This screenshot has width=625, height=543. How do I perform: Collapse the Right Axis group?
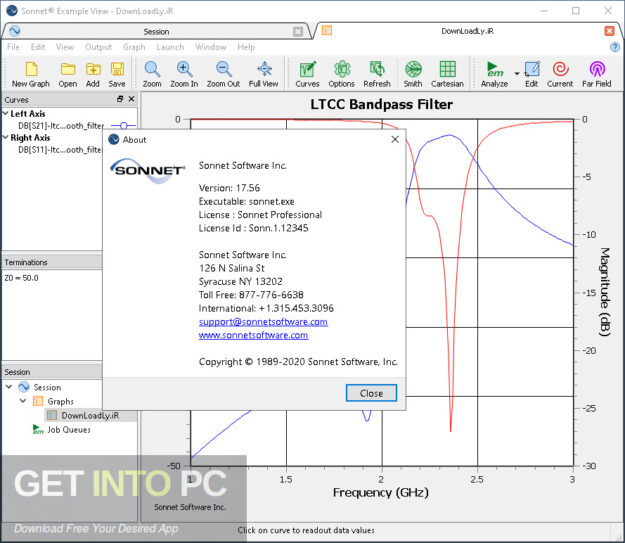point(6,138)
